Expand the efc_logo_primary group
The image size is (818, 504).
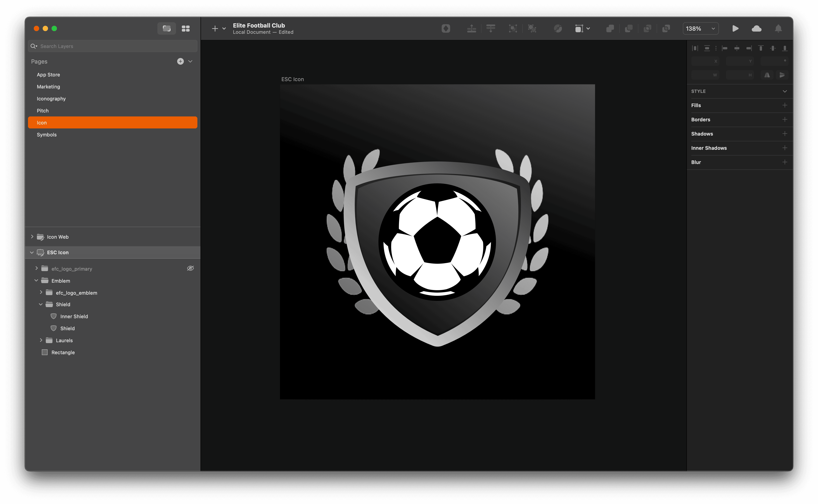pyautogui.click(x=36, y=268)
